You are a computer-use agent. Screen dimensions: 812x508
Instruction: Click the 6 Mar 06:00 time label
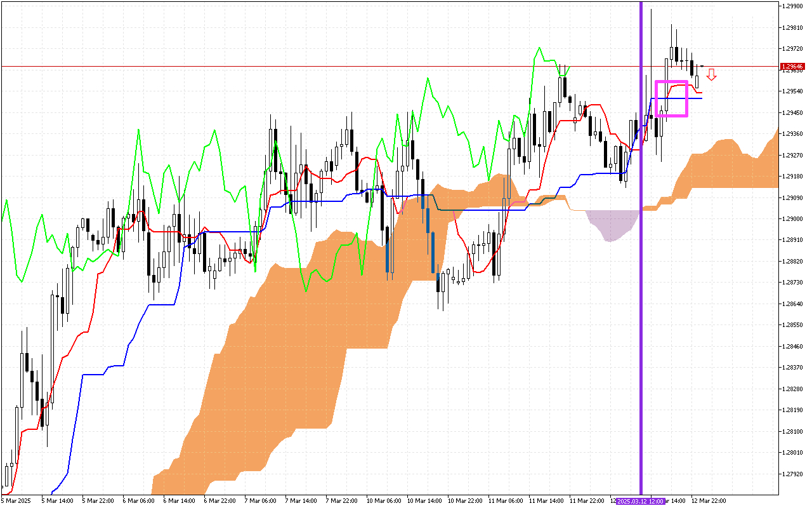pyautogui.click(x=138, y=501)
